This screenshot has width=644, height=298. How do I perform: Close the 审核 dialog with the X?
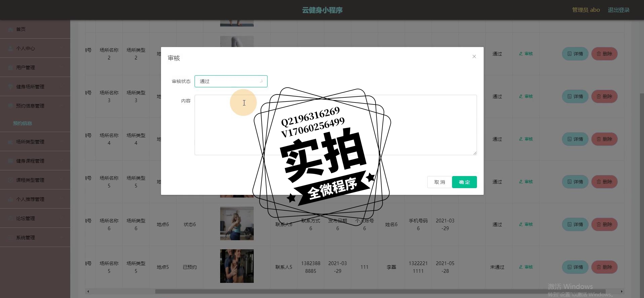click(474, 56)
